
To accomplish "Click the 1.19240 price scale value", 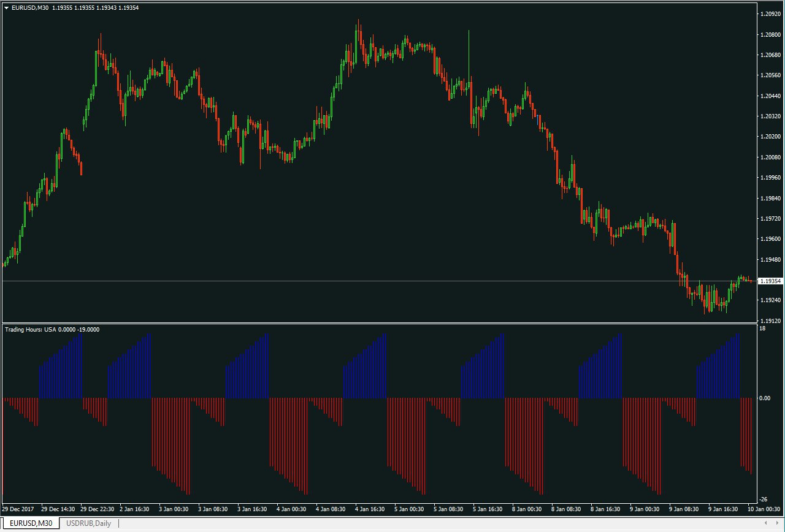I will [x=771, y=300].
